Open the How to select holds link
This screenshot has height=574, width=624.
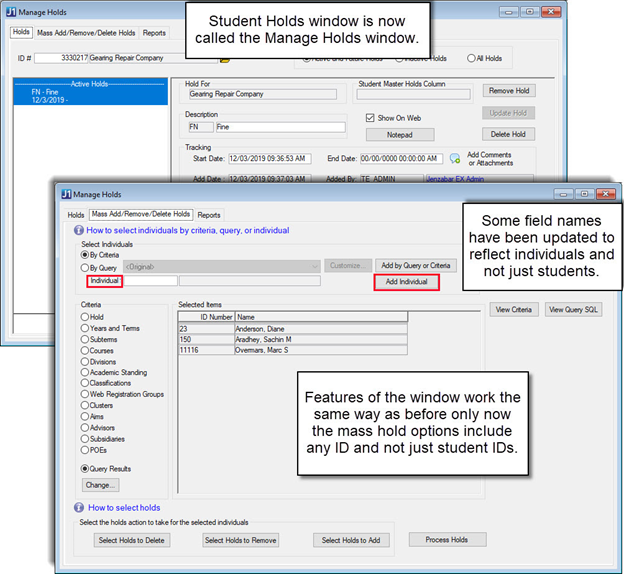[x=124, y=507]
